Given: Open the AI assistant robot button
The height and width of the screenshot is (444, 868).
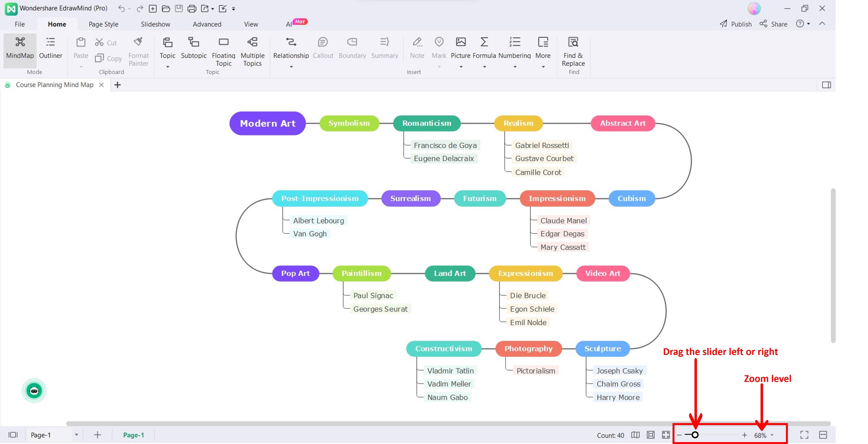Looking at the screenshot, I should coord(34,390).
